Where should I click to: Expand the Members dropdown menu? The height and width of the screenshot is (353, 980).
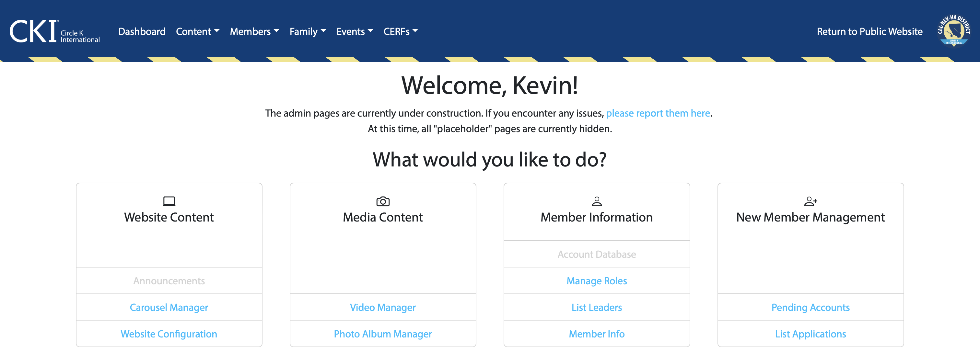click(x=254, y=31)
